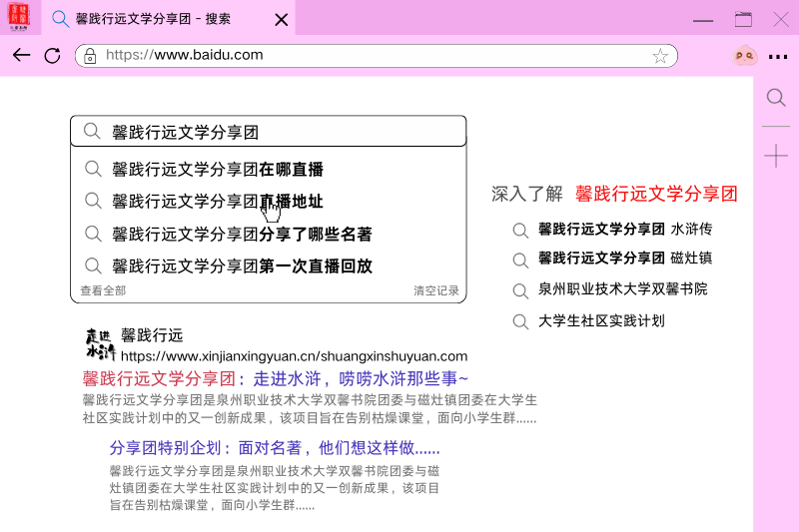
Task: Click the browser back arrow
Action: pyautogui.click(x=21, y=56)
